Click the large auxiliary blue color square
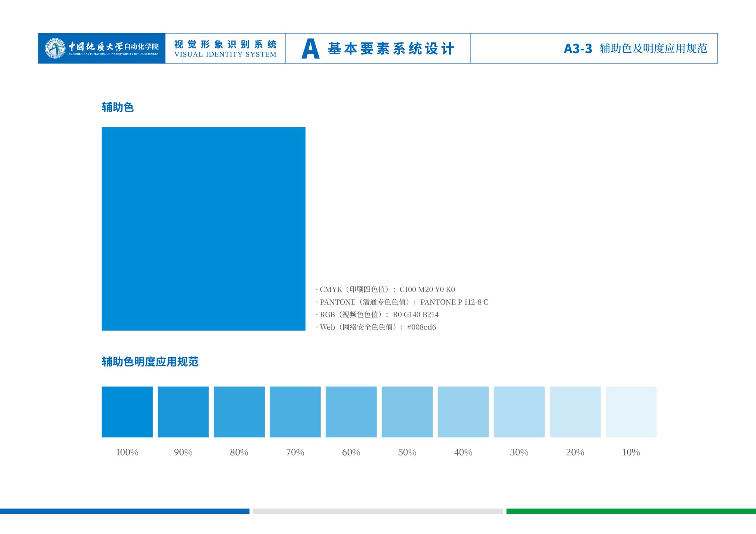The image size is (756, 534). pyautogui.click(x=203, y=229)
